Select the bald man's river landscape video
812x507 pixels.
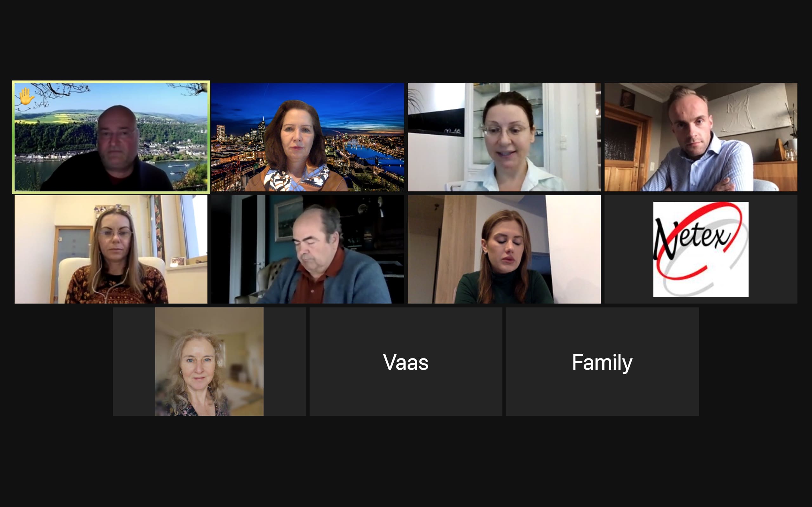point(111,137)
